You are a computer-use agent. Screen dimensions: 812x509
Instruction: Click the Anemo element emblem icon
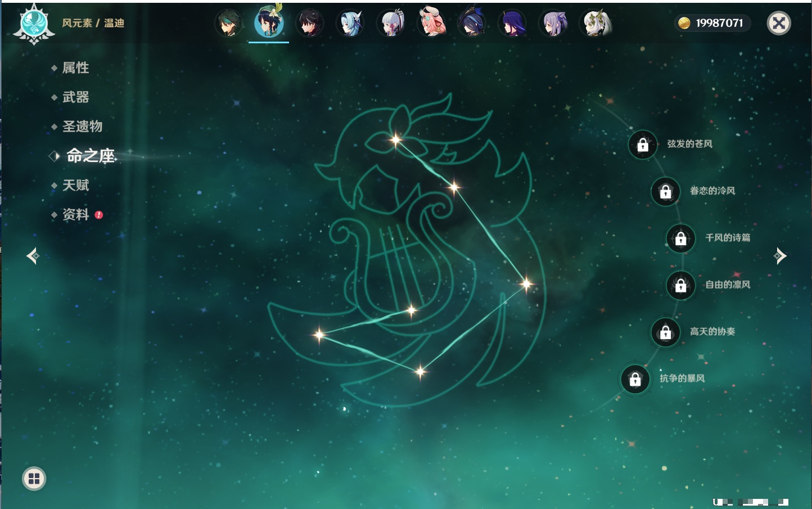click(x=34, y=24)
